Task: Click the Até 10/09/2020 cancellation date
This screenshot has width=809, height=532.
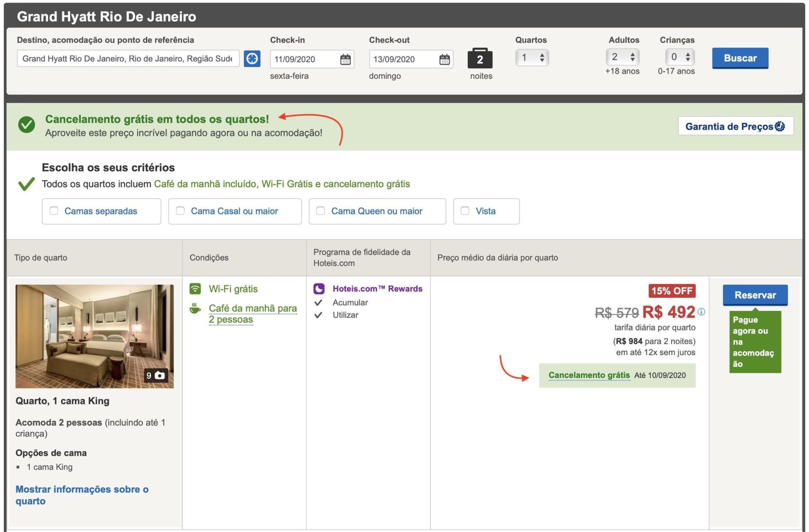Action: (660, 375)
